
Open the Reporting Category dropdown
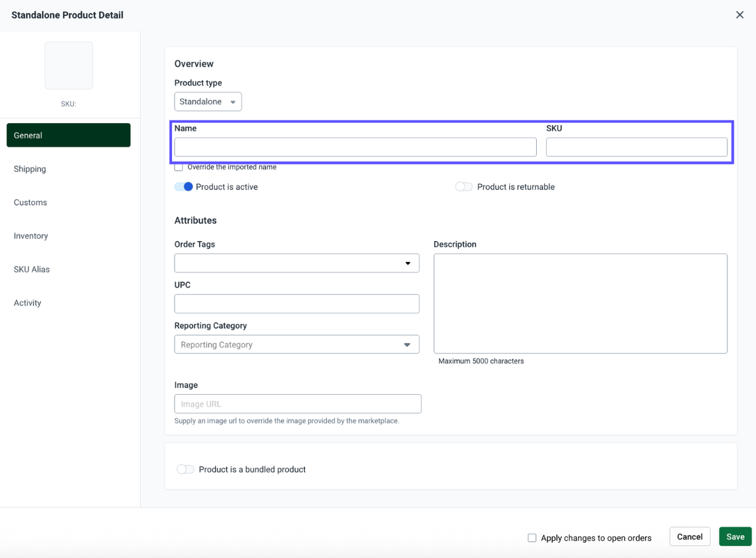click(296, 344)
